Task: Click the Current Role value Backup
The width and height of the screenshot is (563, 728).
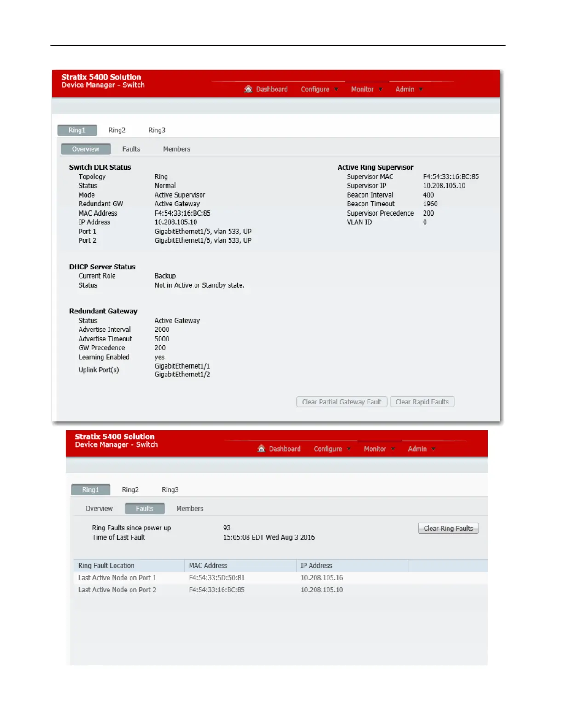Action: 165,276
